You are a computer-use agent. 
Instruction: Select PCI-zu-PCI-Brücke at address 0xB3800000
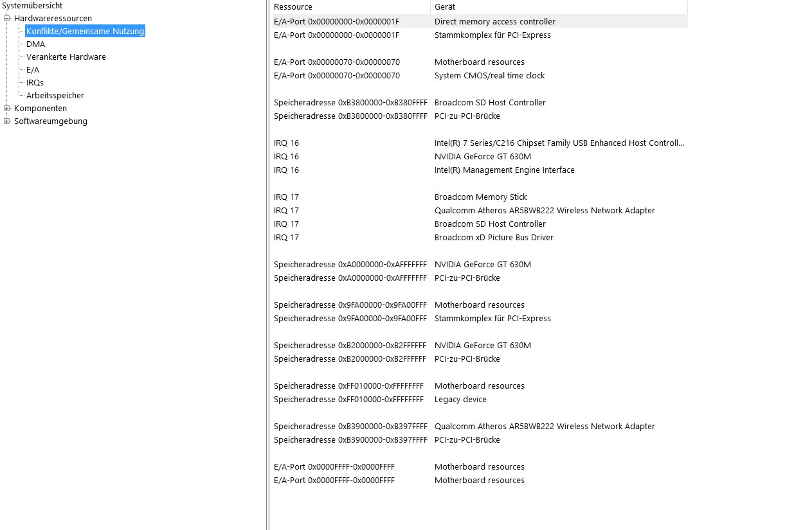(x=480, y=116)
